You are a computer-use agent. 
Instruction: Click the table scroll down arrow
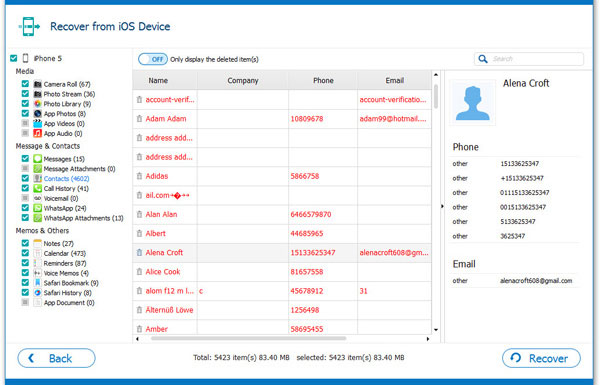pyautogui.click(x=436, y=330)
